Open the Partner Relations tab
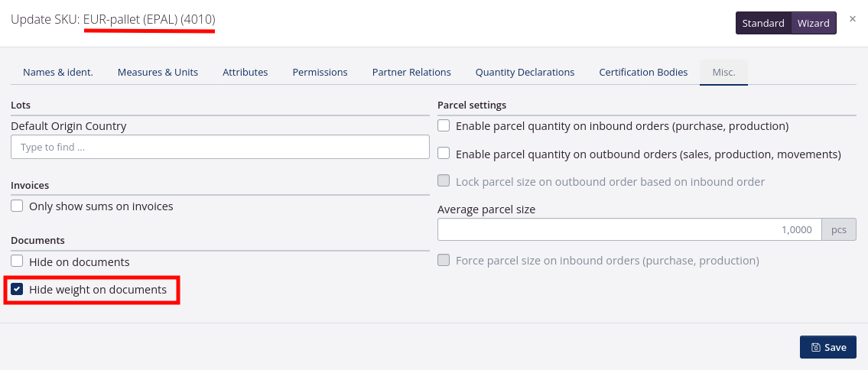Viewport: 868px width, 370px height. [411, 72]
